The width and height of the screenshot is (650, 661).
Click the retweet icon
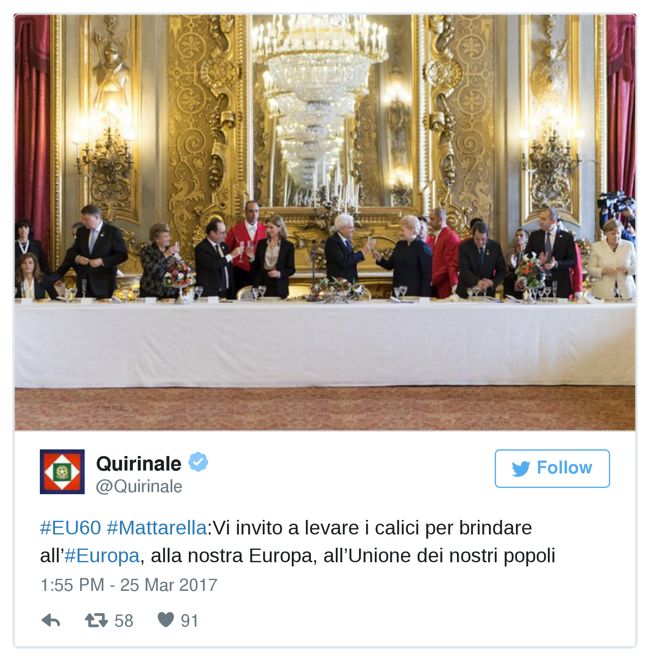point(96,620)
